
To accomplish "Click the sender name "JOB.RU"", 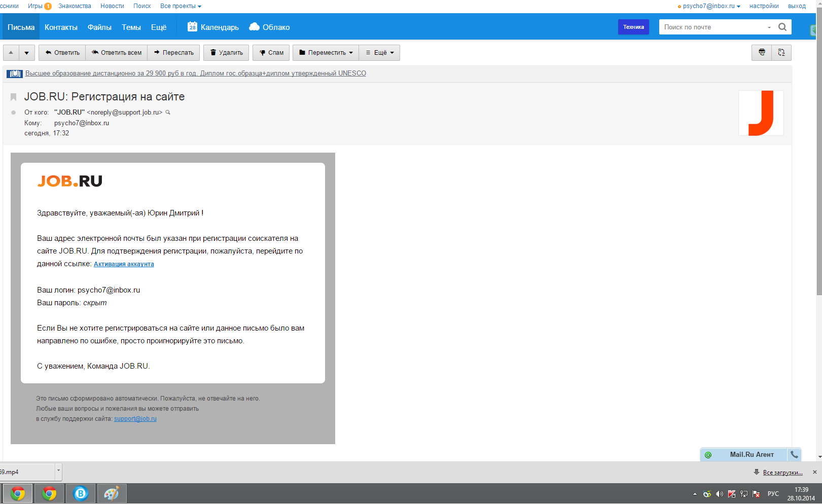I will coord(69,113).
